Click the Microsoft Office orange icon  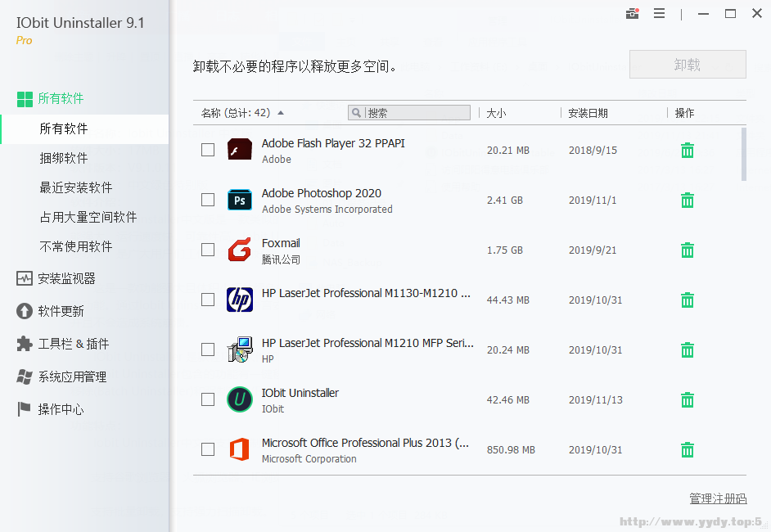coord(240,449)
